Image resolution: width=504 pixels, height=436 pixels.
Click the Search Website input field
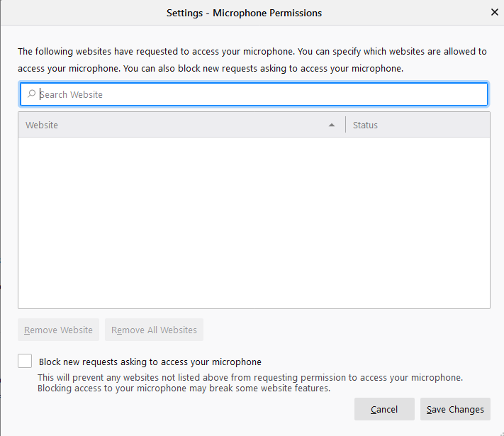(254, 94)
